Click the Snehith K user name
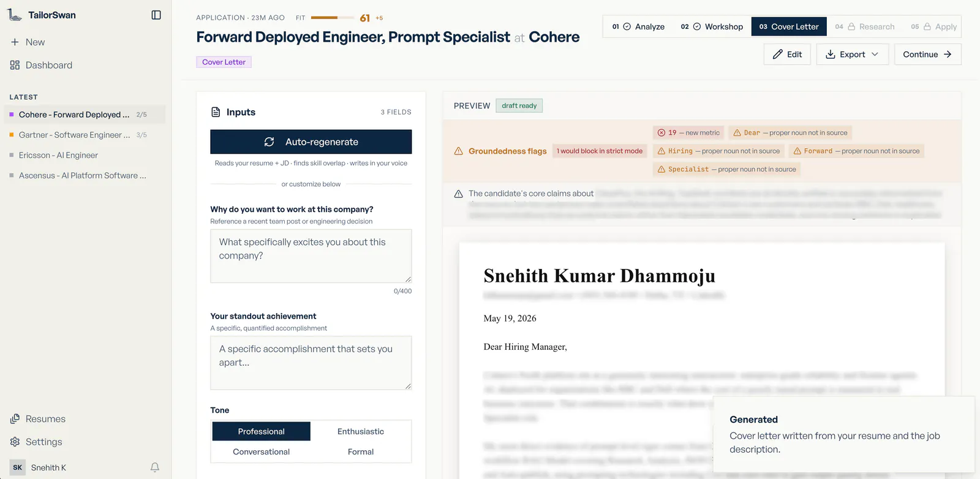Screen dimensions: 980x479 48,467
